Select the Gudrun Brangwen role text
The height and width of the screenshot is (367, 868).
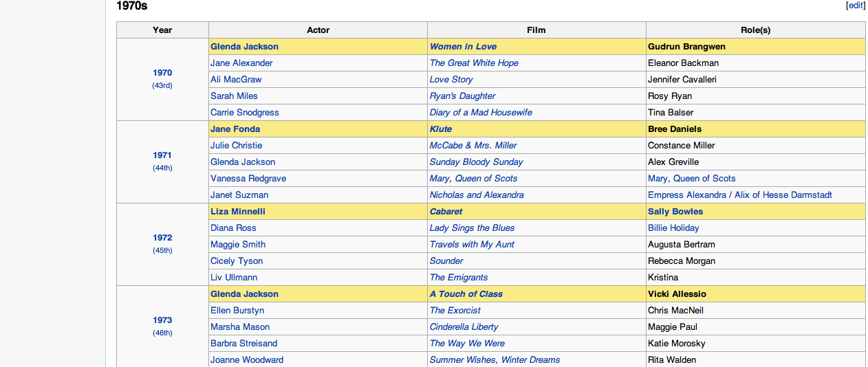pos(686,47)
